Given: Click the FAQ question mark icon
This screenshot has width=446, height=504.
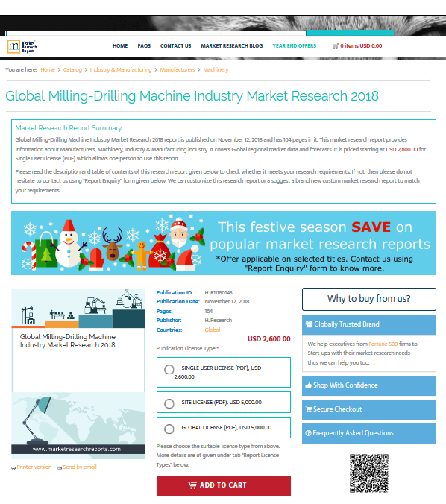Looking at the screenshot, I should (x=308, y=433).
